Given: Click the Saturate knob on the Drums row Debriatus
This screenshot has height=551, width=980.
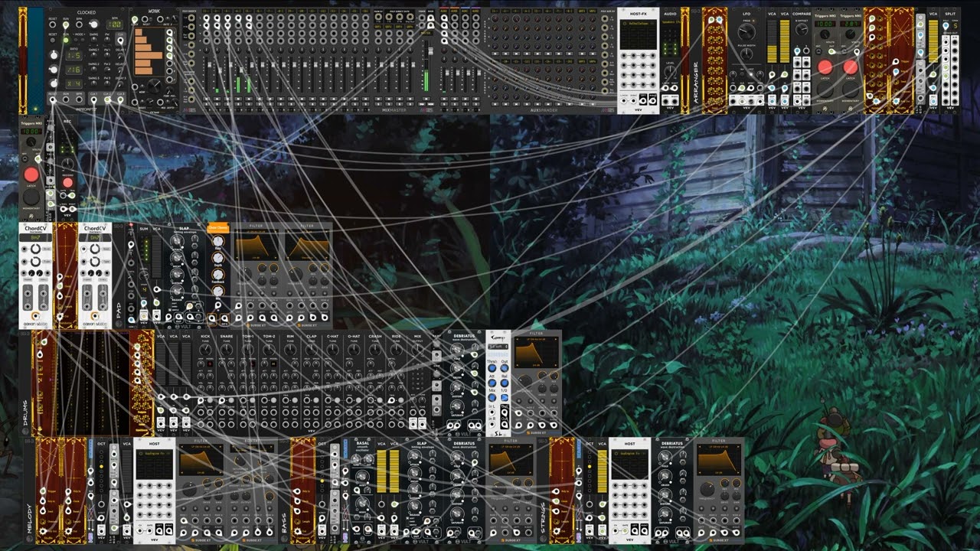Looking at the screenshot, I should [x=457, y=408].
